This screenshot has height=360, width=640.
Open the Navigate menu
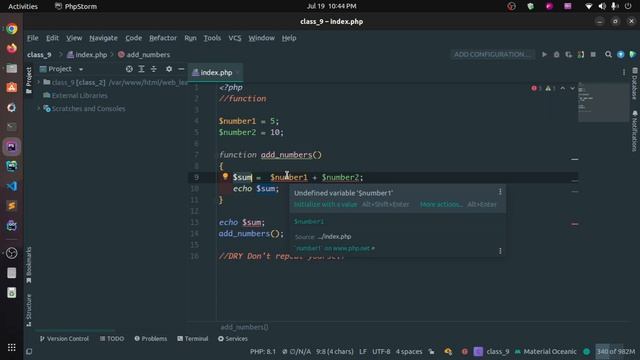point(103,38)
